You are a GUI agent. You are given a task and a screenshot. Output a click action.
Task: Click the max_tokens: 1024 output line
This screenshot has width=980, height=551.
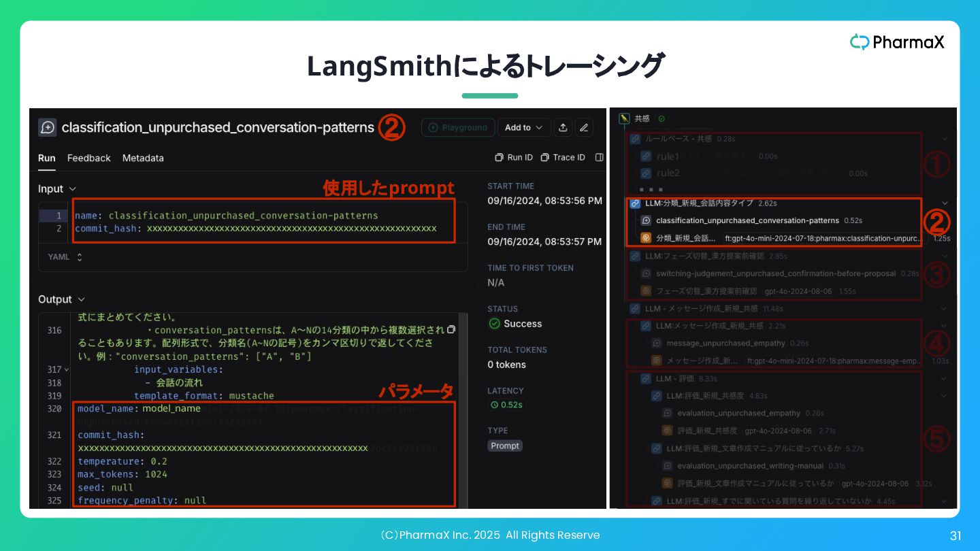122,474
